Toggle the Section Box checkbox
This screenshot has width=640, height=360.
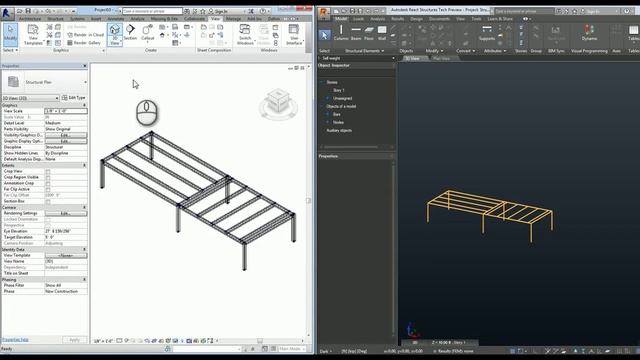point(48,201)
